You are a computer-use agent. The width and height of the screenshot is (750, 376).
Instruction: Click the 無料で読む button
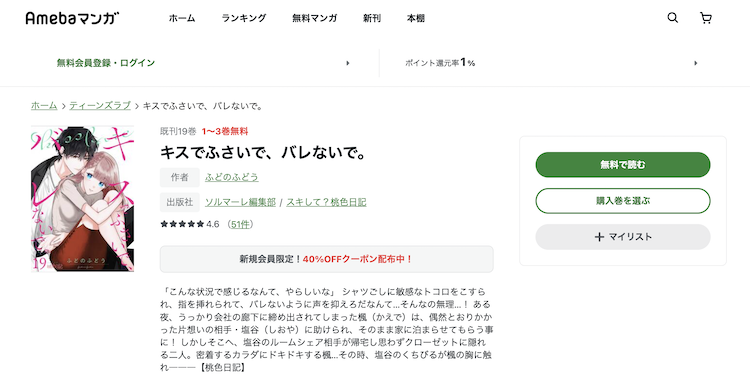(623, 165)
